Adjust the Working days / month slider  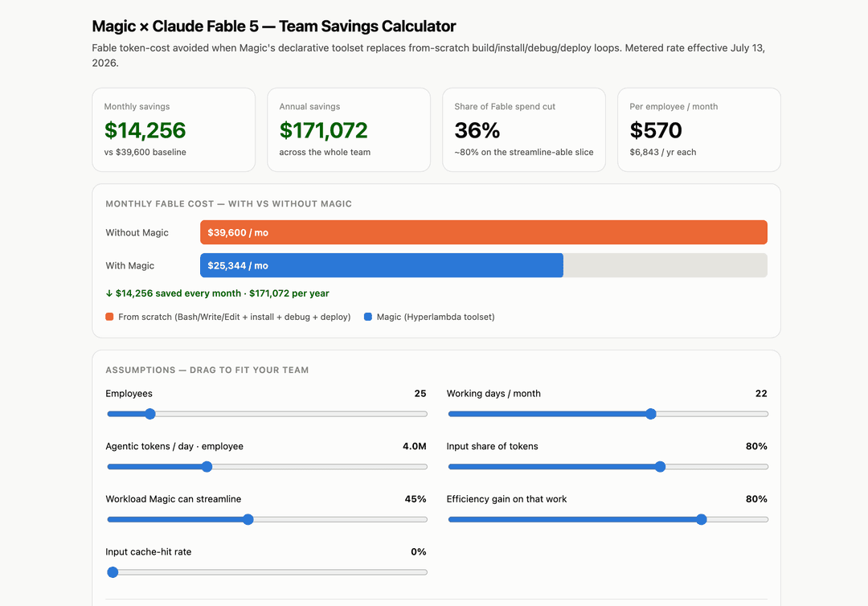point(608,414)
